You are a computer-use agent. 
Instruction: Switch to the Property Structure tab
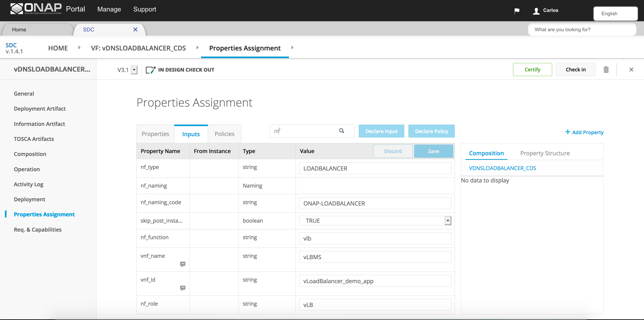pos(545,153)
